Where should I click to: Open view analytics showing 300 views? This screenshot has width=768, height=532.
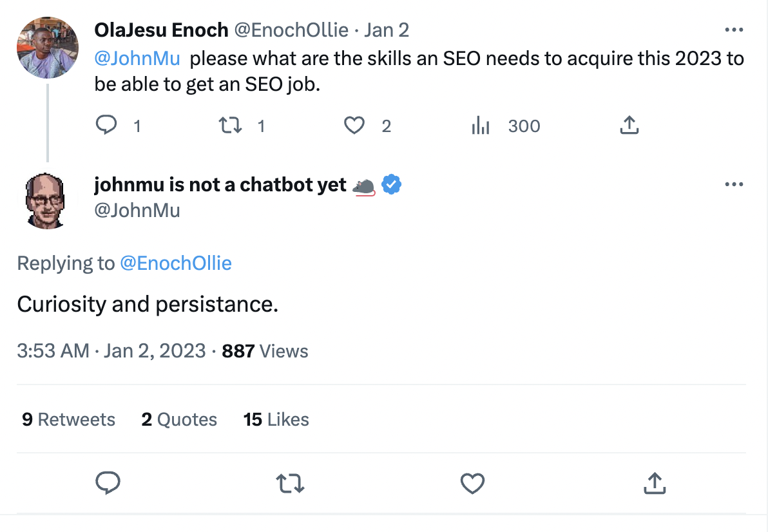[x=481, y=126]
